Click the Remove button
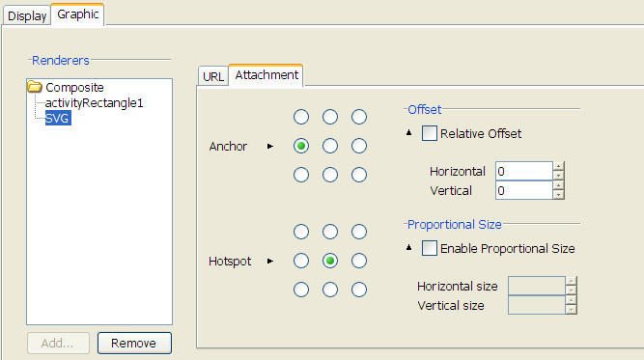The image size is (644, 360). click(134, 344)
